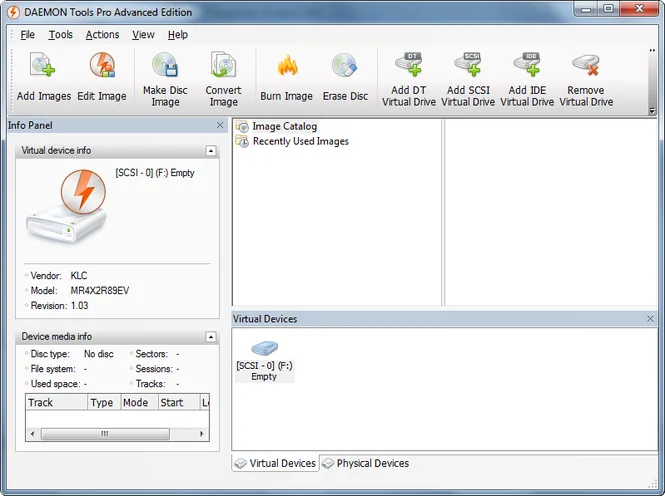Click the "Device media info" section header

(117, 337)
